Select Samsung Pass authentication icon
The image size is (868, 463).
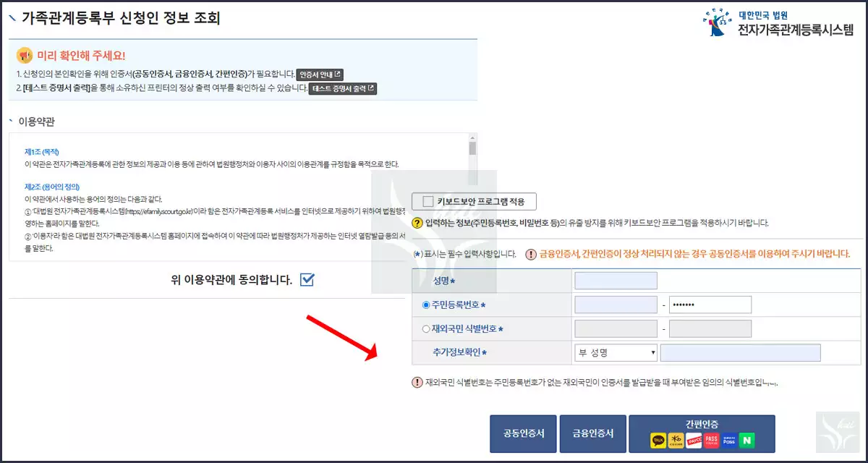coord(728,441)
